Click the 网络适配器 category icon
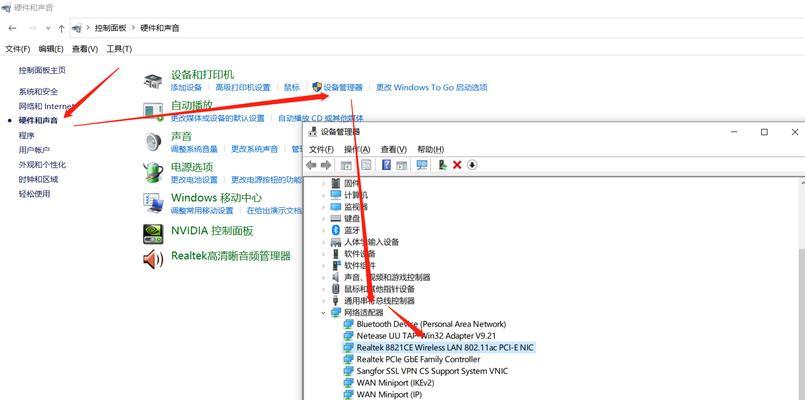 (336, 312)
